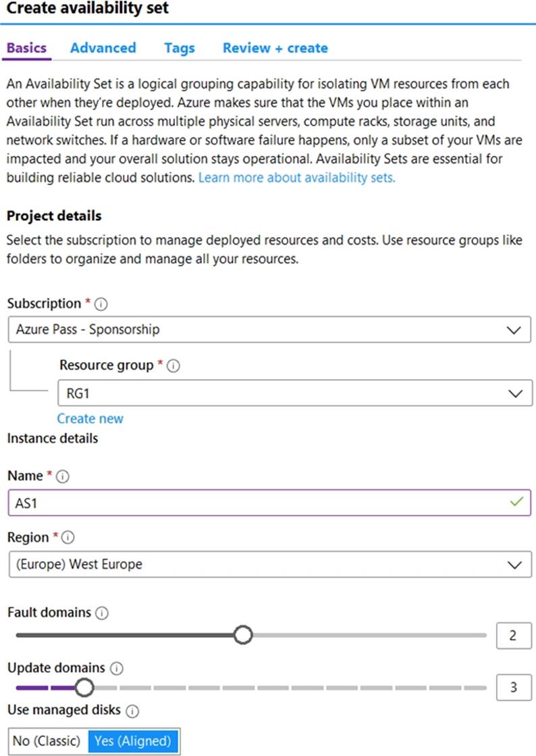The width and height of the screenshot is (536, 756).
Task: Click the Region info icon
Action: point(68,538)
